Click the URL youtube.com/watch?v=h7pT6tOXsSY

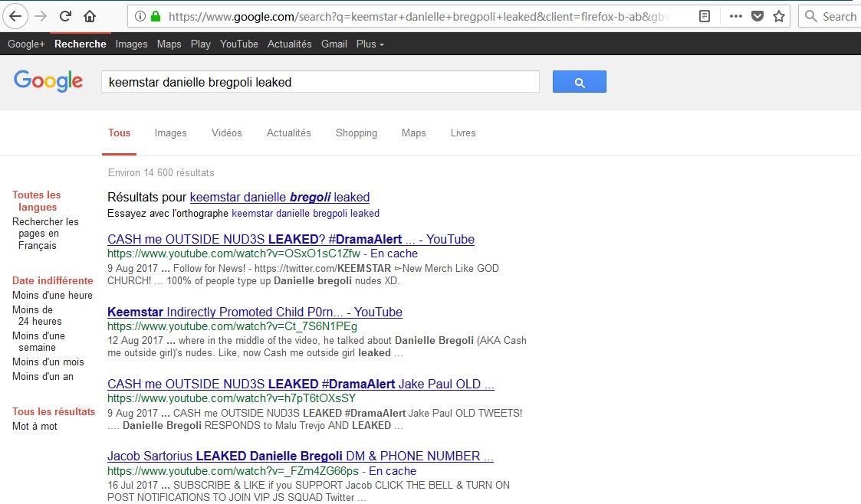pos(232,398)
